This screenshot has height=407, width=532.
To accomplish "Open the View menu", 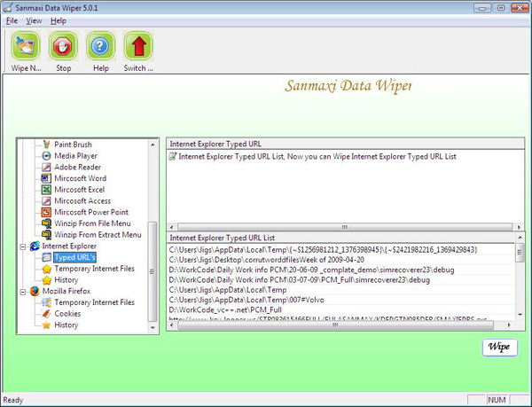I will point(34,20).
